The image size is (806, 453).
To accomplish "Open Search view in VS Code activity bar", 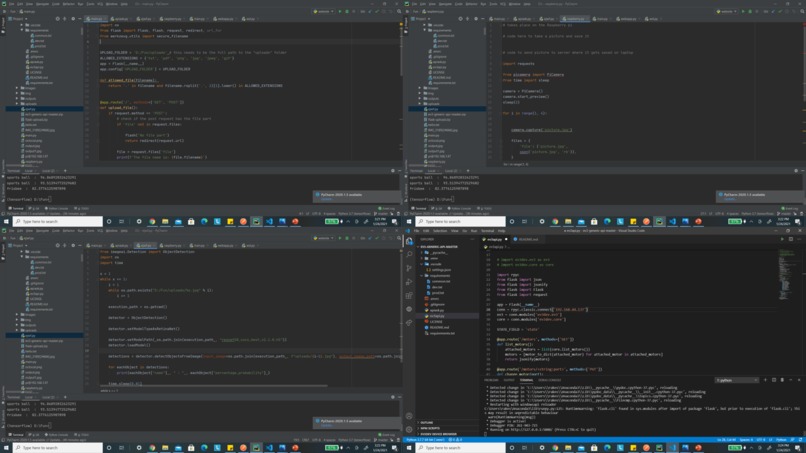I will (x=409, y=255).
